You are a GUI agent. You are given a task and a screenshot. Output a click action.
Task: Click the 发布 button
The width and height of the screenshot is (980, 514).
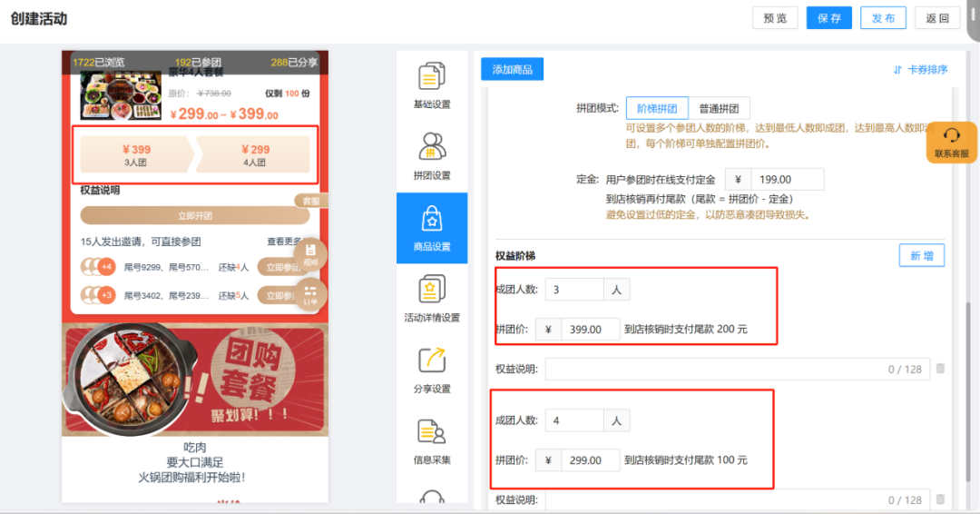[x=883, y=18]
